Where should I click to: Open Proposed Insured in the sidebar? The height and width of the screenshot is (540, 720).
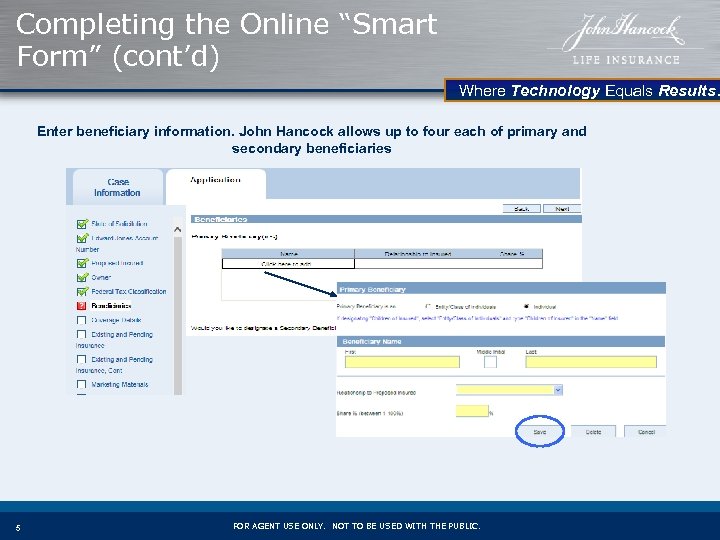117,263
